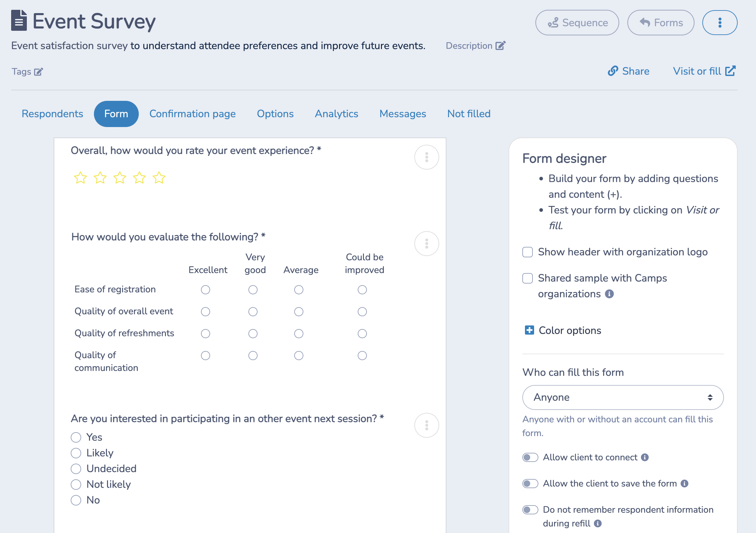Open options menu for next session question
Screen dimensions: 756x533
[426, 425]
